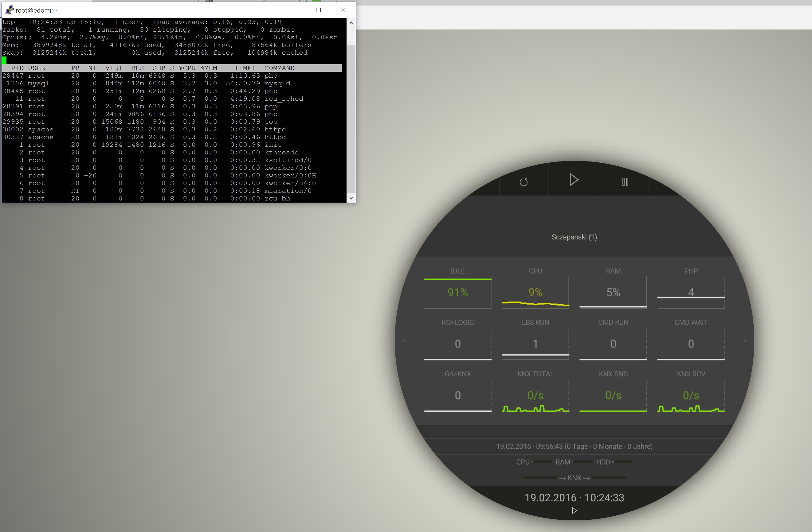Click the 19.02.2016 · 09:56:43 start time line

pyautogui.click(x=574, y=446)
